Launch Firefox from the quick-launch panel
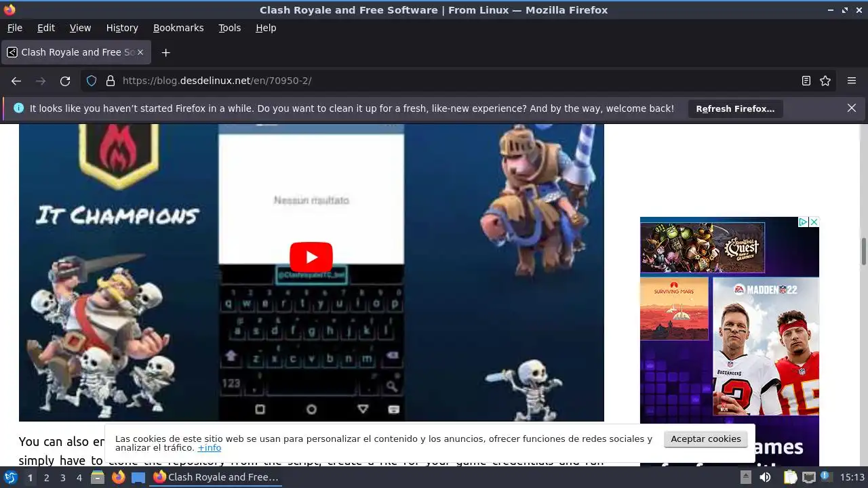Viewport: 868px width, 488px height. point(118,477)
